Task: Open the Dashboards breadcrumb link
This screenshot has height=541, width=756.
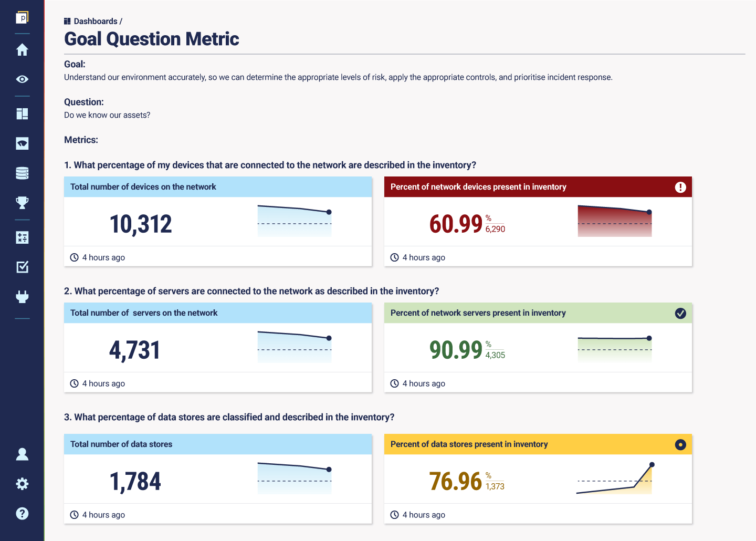Action: 96,21
